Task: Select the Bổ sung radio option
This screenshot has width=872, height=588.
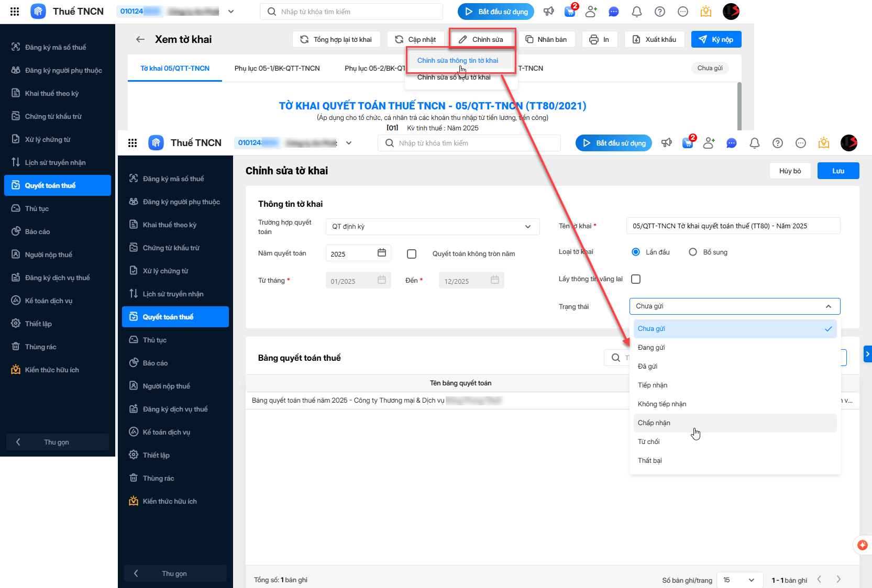Action: pyautogui.click(x=693, y=252)
